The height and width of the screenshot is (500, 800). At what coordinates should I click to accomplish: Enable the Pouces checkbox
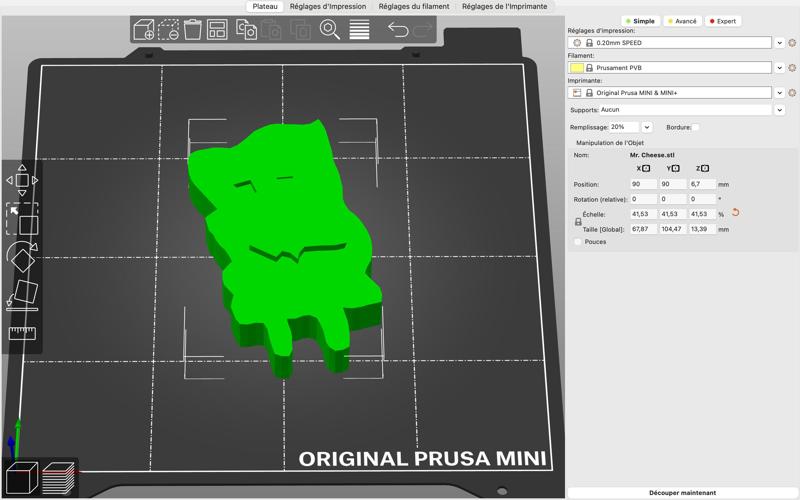[x=578, y=242]
